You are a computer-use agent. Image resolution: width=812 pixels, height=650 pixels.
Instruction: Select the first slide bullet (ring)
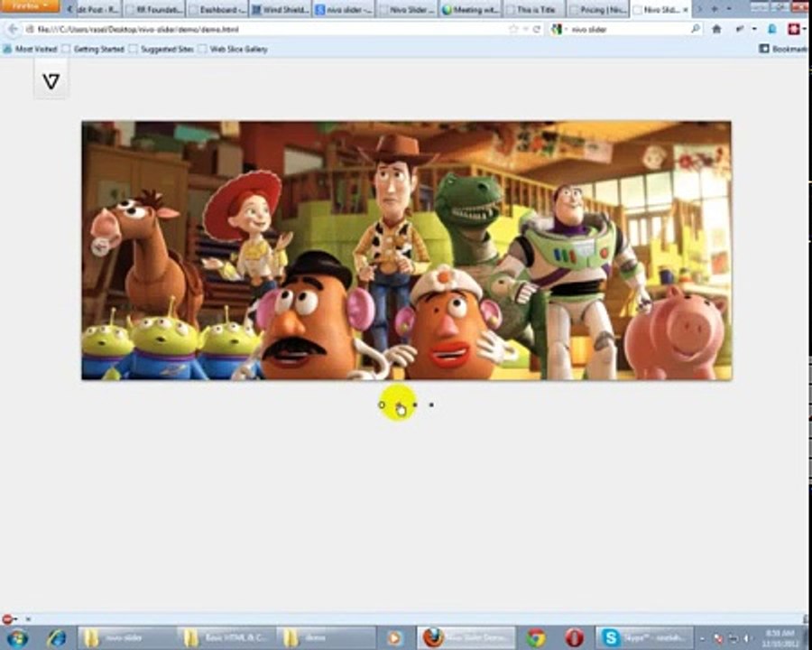click(x=382, y=404)
